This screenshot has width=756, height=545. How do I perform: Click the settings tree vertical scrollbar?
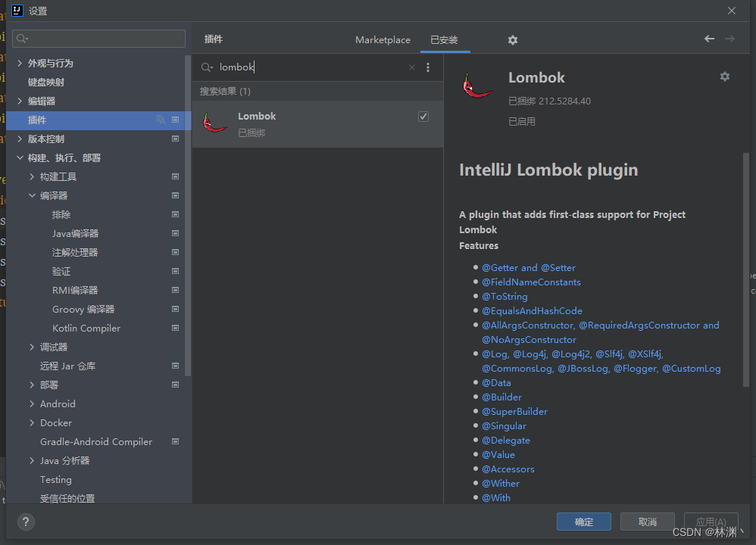(188, 216)
